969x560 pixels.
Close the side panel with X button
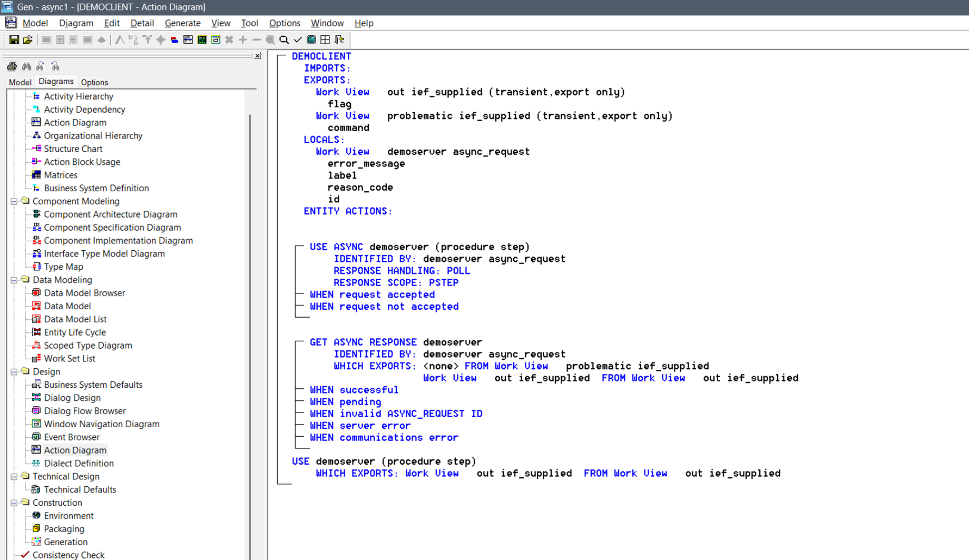point(258,56)
